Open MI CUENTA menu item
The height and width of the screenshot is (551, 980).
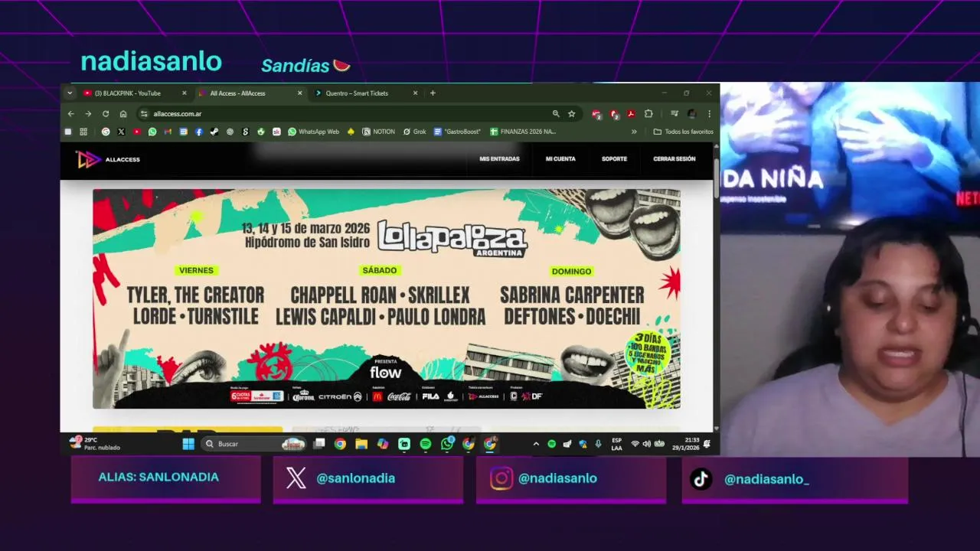pyautogui.click(x=560, y=159)
